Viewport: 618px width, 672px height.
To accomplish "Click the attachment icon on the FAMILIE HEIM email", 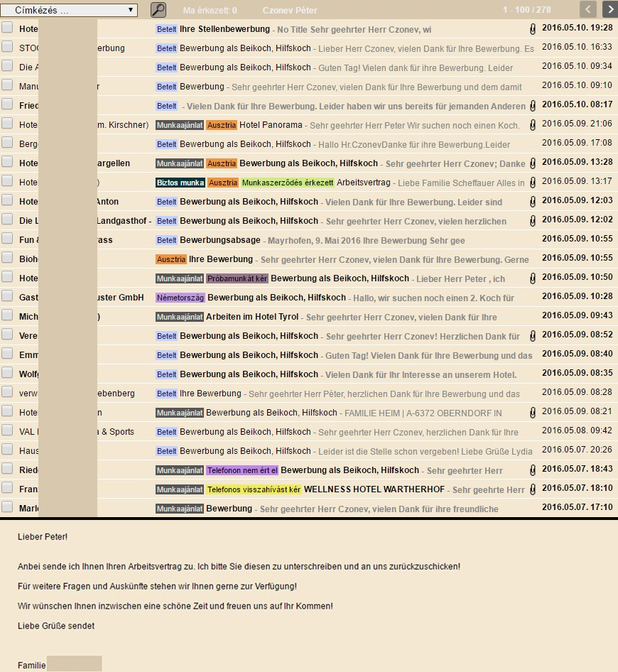I will coord(532,413).
